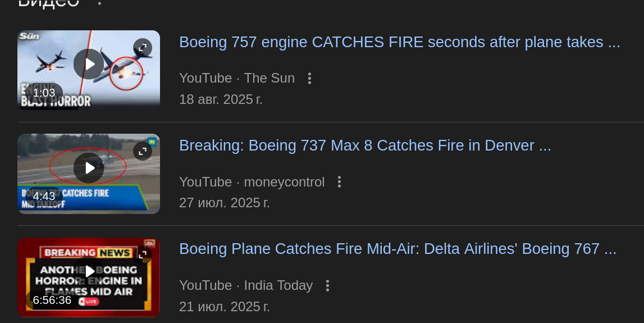
Task: Click the 4:43 duration badge
Action: click(x=44, y=196)
